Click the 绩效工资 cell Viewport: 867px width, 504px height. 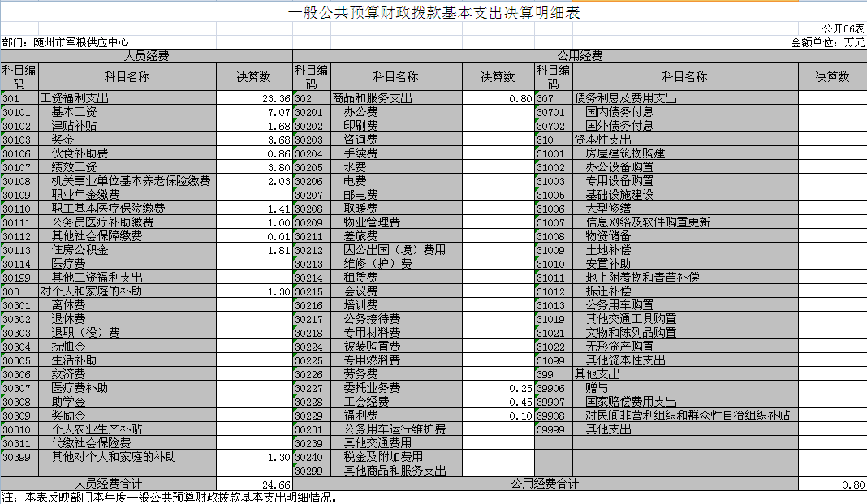(127, 167)
